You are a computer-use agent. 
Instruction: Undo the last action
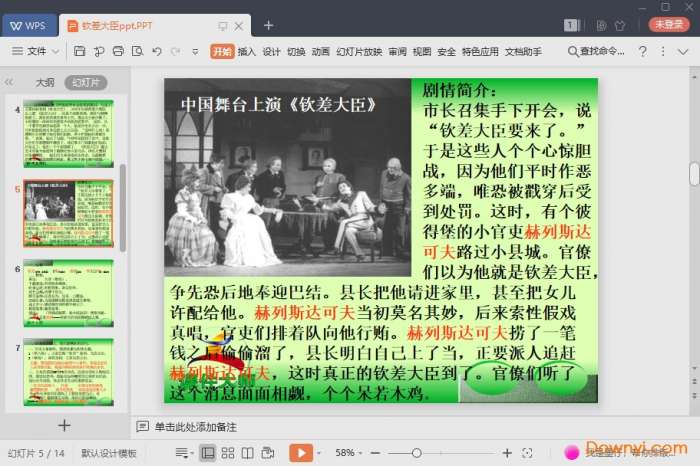(157, 51)
